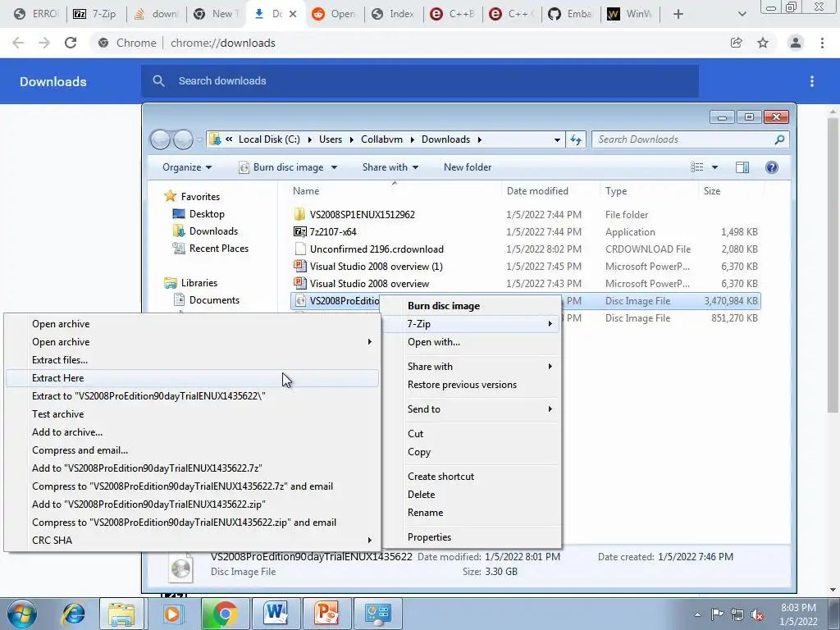This screenshot has height=630, width=840.
Task: Select Recent Places in Favorites
Action: click(211, 249)
